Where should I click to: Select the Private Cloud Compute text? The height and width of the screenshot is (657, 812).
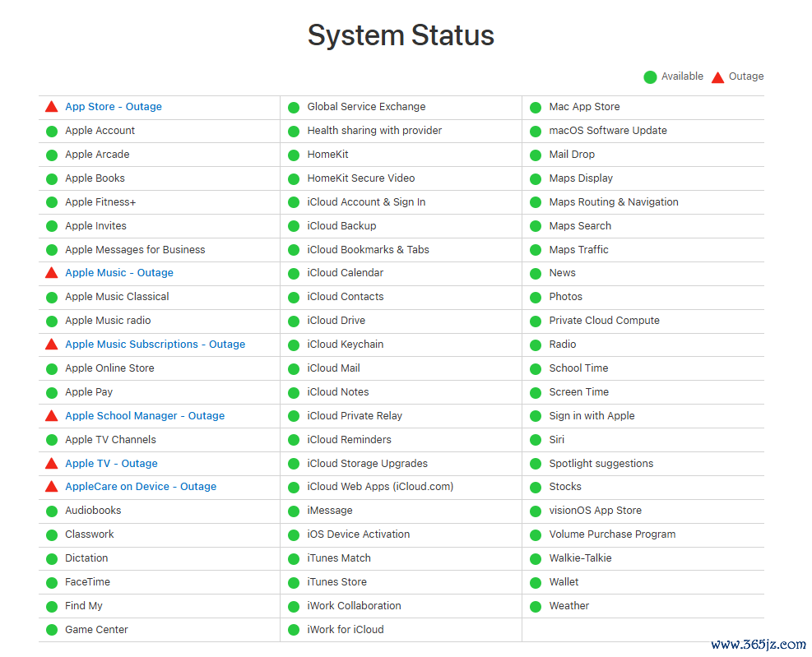point(605,321)
